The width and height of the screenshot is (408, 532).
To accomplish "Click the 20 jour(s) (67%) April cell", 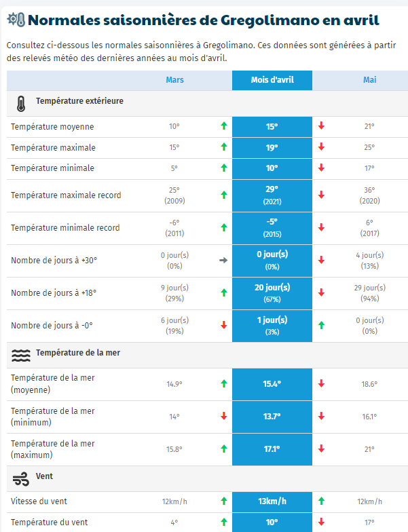I will 272,293.
